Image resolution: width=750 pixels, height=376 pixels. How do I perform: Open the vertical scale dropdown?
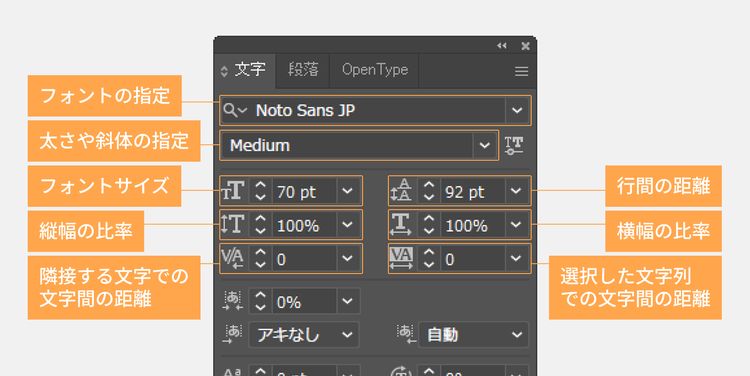coord(348,225)
